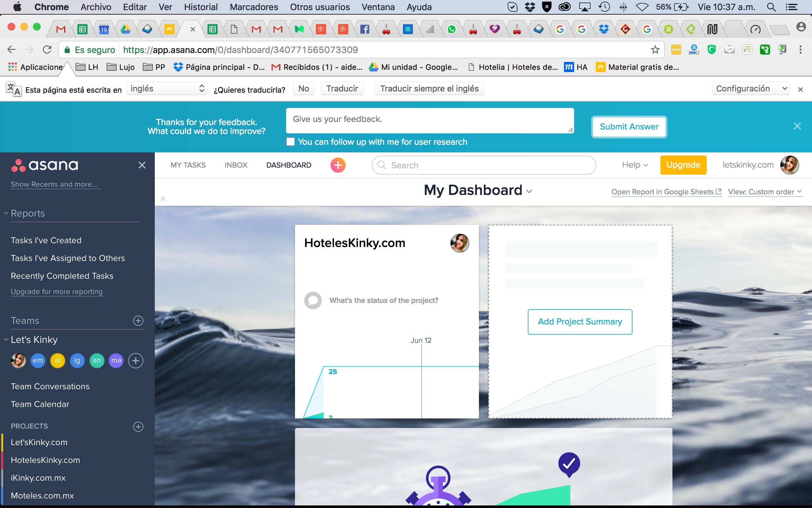Click the 'ma' purple member avatar
This screenshot has height=508, width=812.
pyautogui.click(x=116, y=360)
